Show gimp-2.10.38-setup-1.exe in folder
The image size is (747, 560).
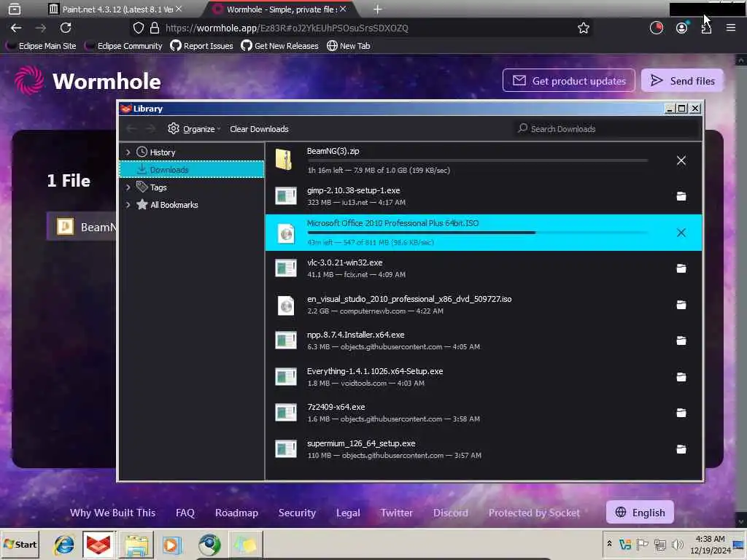tap(681, 196)
